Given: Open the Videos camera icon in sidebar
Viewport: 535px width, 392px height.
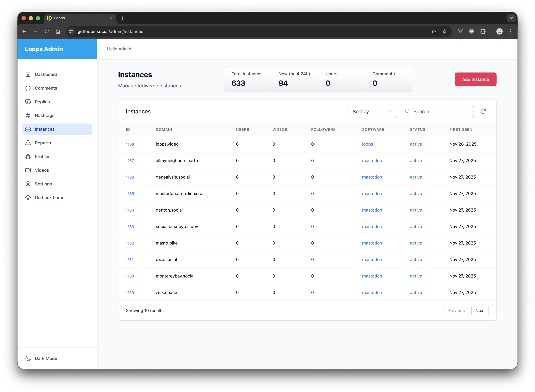Looking at the screenshot, I should 28,170.
